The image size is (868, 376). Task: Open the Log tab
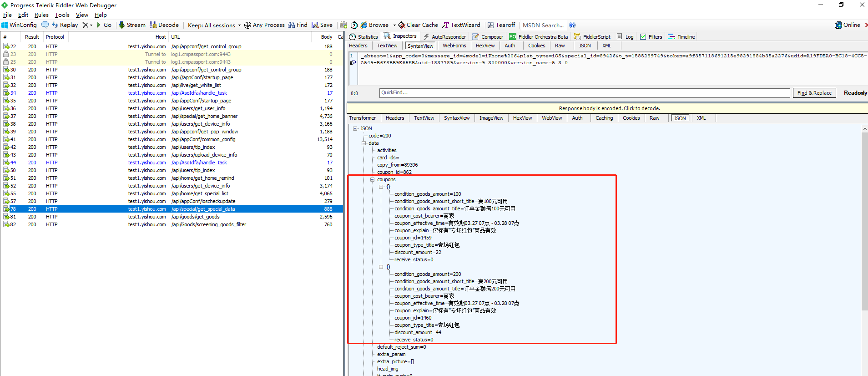[x=625, y=37]
